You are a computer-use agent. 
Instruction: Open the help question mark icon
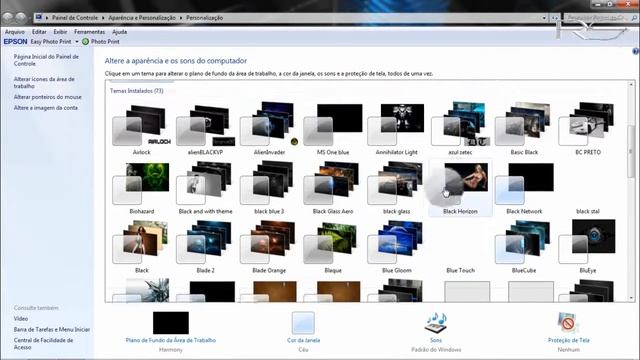[x=636, y=51]
